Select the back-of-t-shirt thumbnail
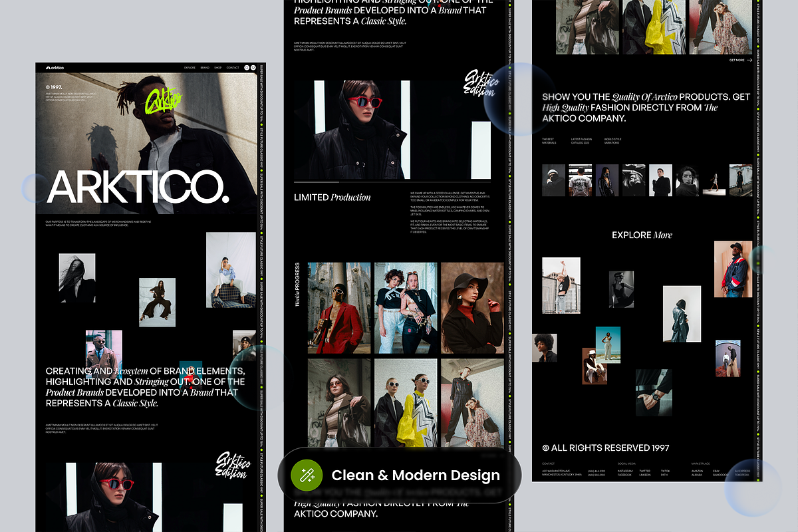This screenshot has width=798, height=532. 580,180
